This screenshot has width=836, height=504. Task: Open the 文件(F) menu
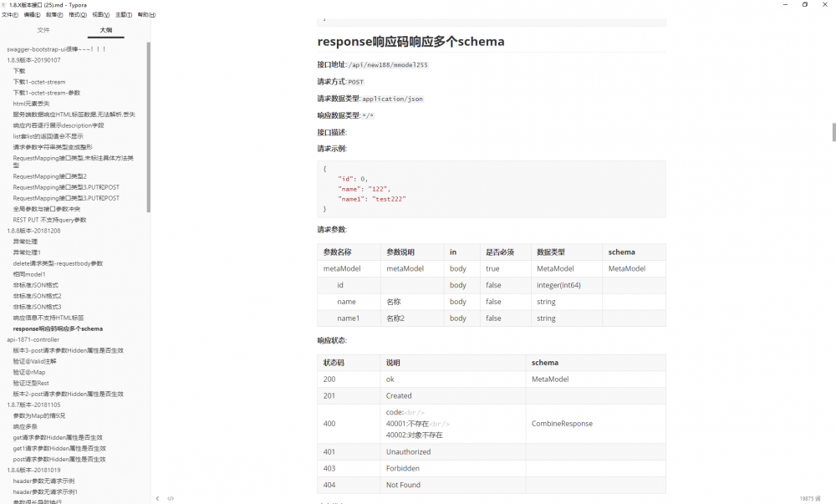(10, 14)
